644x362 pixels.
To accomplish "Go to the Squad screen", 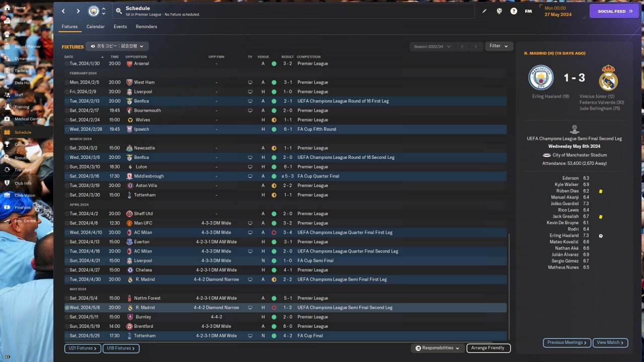I will (x=20, y=34).
